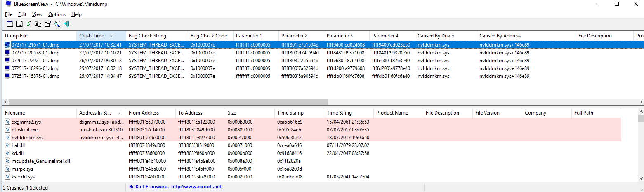Click the Find magnifier toolbar icon
Screen dimensions: 644x192
tap(57, 24)
